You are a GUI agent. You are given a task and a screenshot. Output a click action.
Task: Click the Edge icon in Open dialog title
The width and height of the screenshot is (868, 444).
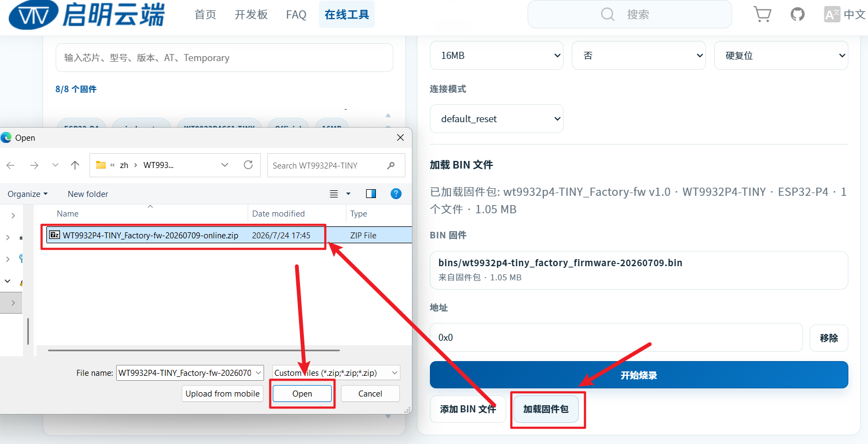click(7, 137)
